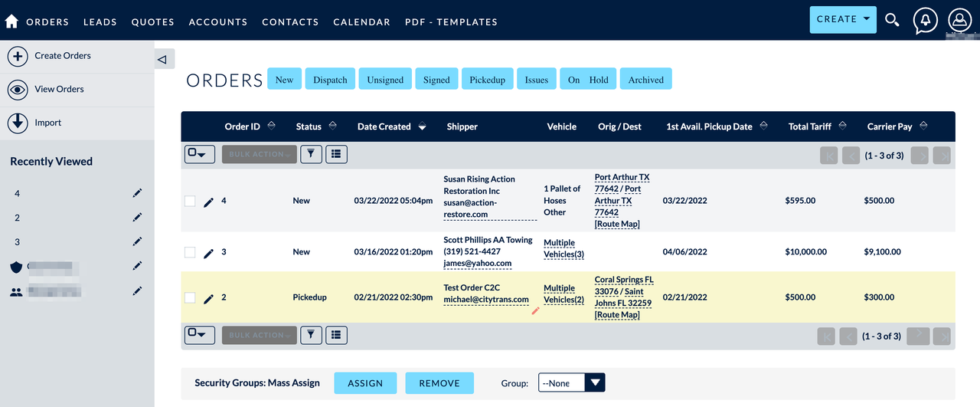The width and height of the screenshot is (980, 407).
Task: Edit recently viewed item 3 pencil
Action: [137, 241]
